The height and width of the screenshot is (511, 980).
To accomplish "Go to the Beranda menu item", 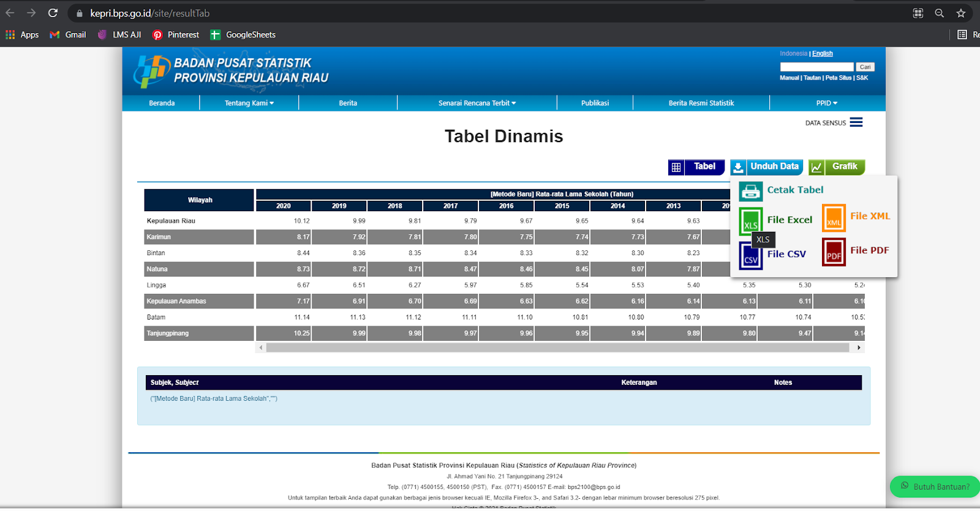I will point(162,103).
